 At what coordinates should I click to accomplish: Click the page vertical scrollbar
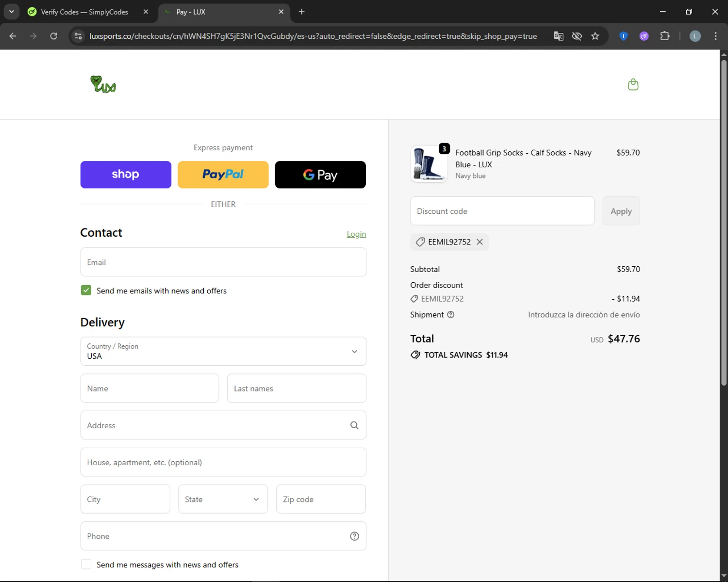click(x=724, y=223)
